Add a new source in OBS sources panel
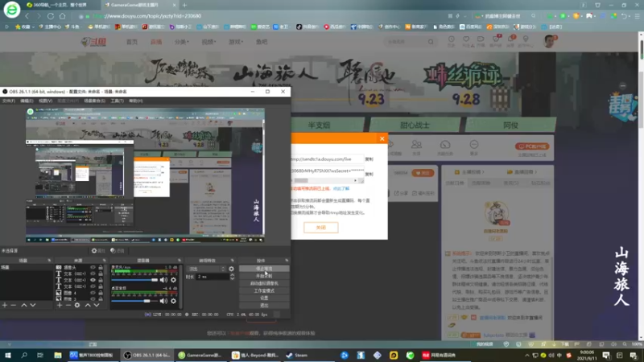 [60, 306]
